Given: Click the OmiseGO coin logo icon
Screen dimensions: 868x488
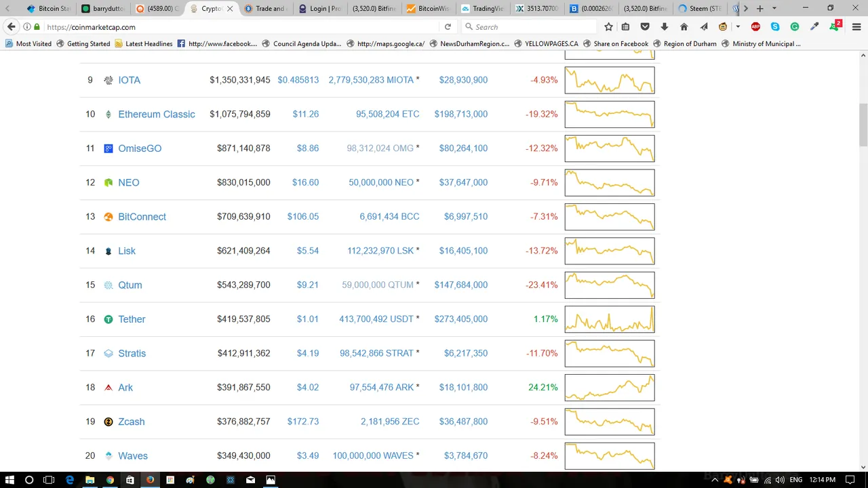Looking at the screenshot, I should (x=108, y=148).
